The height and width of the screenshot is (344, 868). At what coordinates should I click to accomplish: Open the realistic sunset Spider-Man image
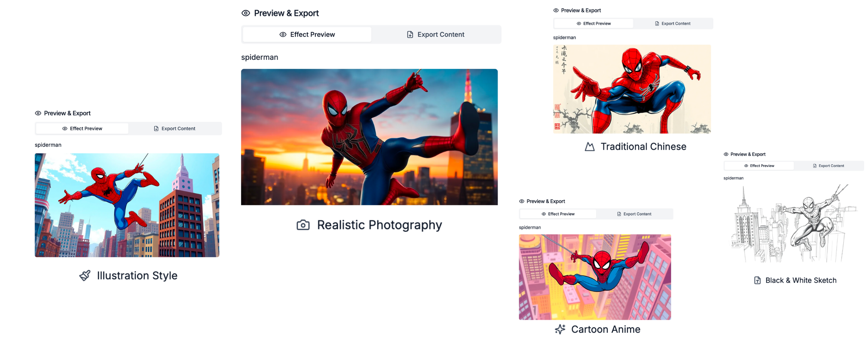[x=369, y=137]
